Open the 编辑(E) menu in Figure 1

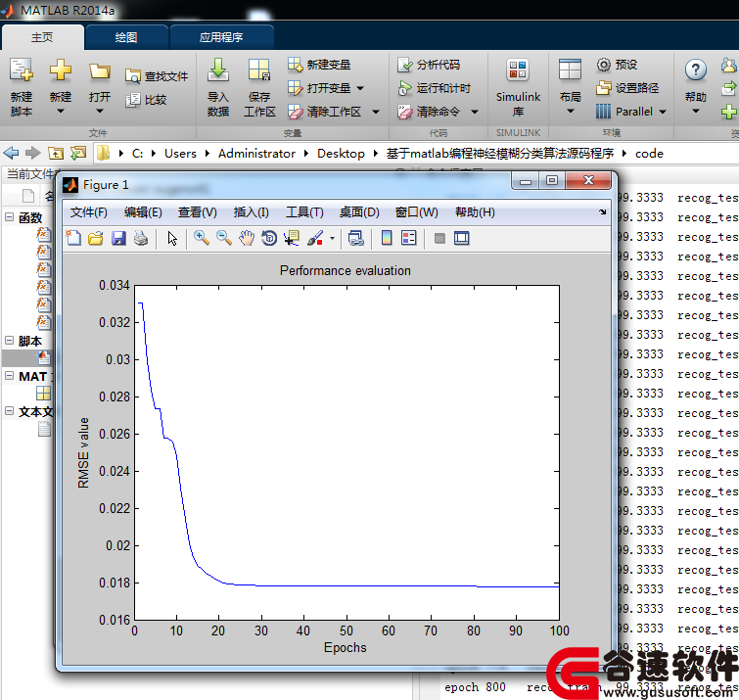click(x=143, y=212)
